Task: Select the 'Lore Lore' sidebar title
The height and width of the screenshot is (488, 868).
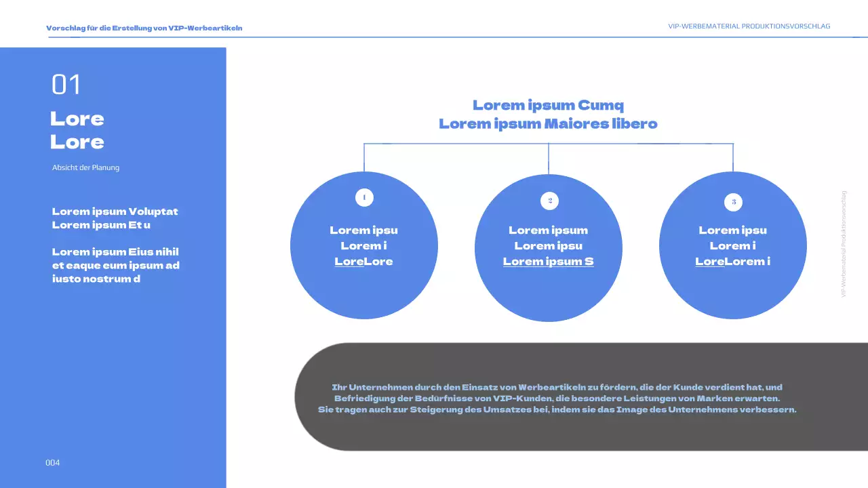Action: pos(77,130)
